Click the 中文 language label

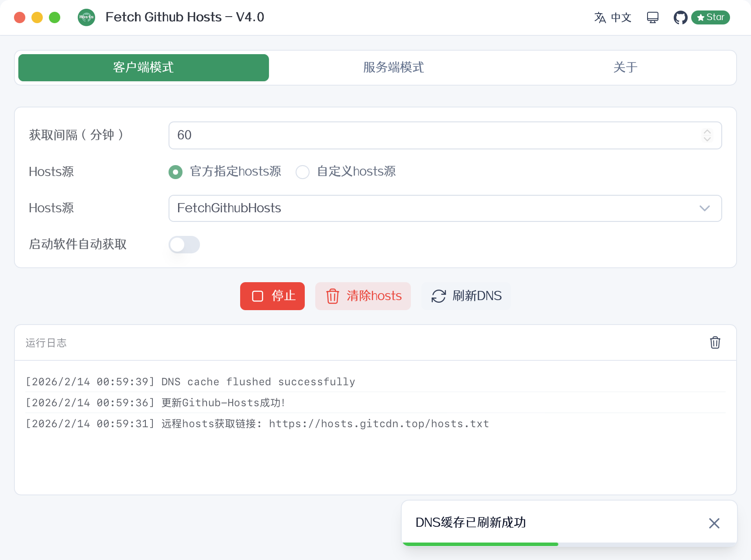tap(621, 17)
